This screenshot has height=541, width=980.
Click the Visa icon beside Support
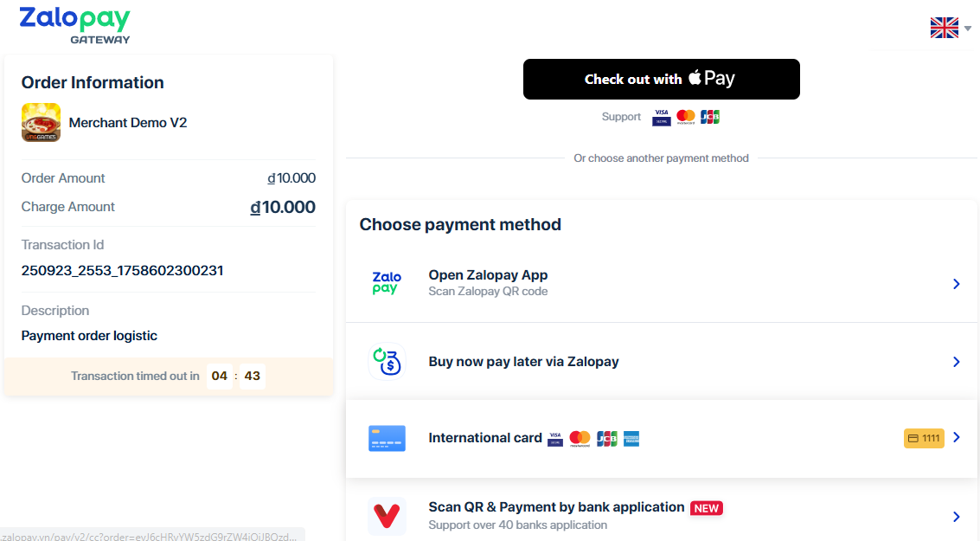[x=662, y=117]
